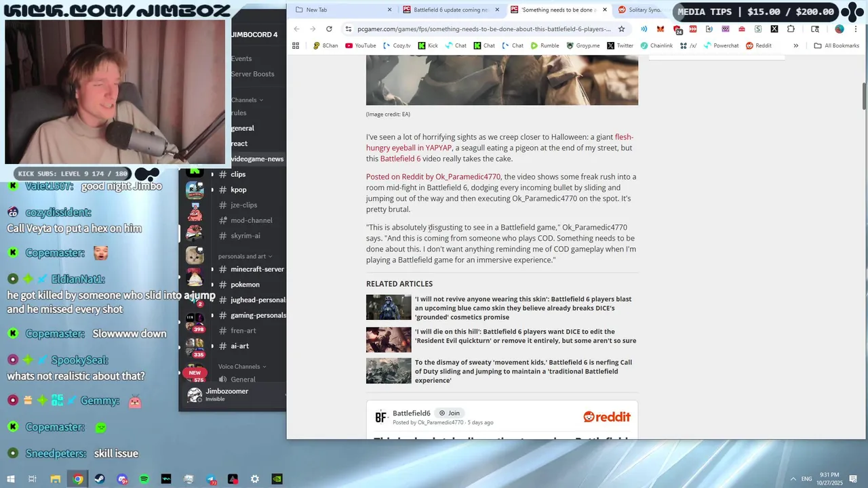Collapse the 'personals and art' category
The width and height of the screenshot is (868, 488).
click(245, 256)
